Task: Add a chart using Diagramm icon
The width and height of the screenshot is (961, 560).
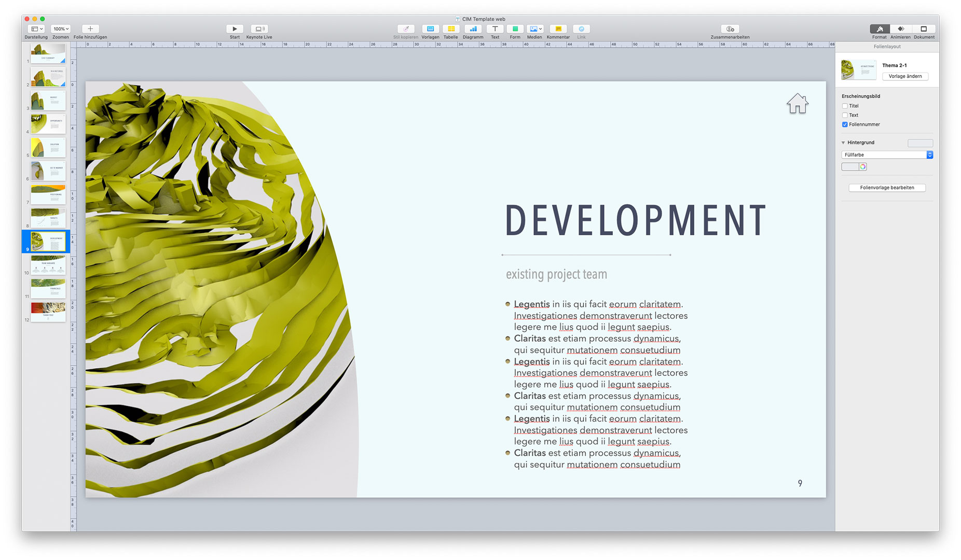Action: (473, 29)
